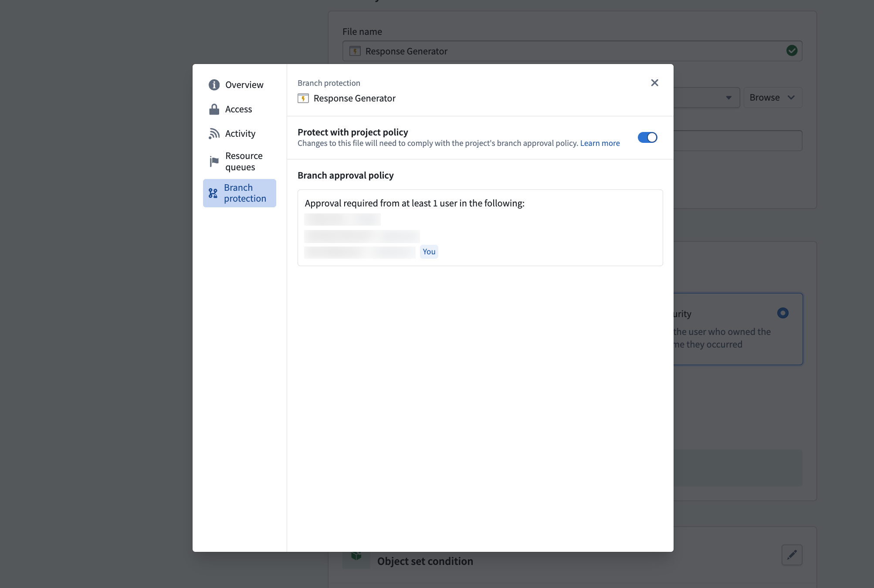Open the Resource queues section
The image size is (874, 588).
point(239,161)
